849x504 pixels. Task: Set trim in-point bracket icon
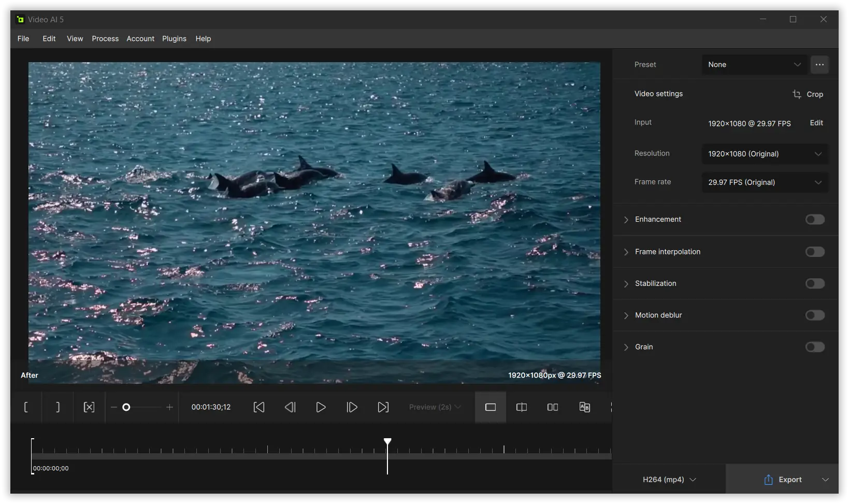(x=26, y=407)
